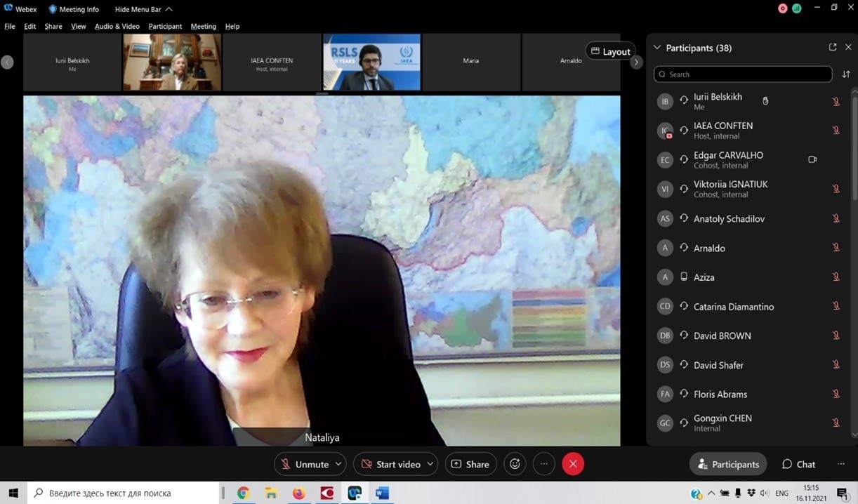
Task: Open the reactions emoji button
Action: (x=515, y=464)
